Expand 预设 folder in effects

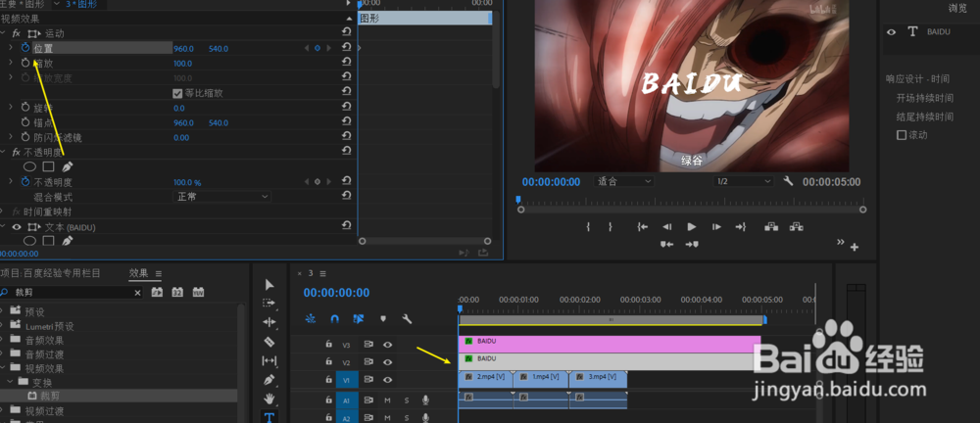point(3,311)
